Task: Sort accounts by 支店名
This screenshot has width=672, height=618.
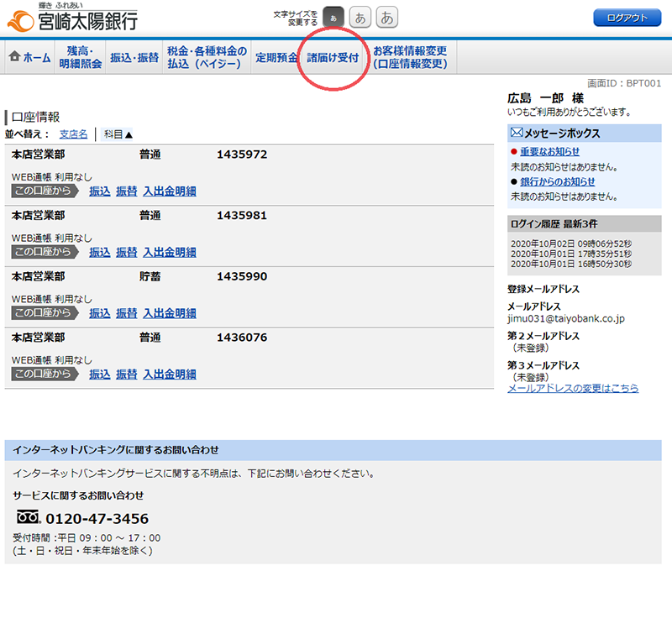Action: [73, 134]
